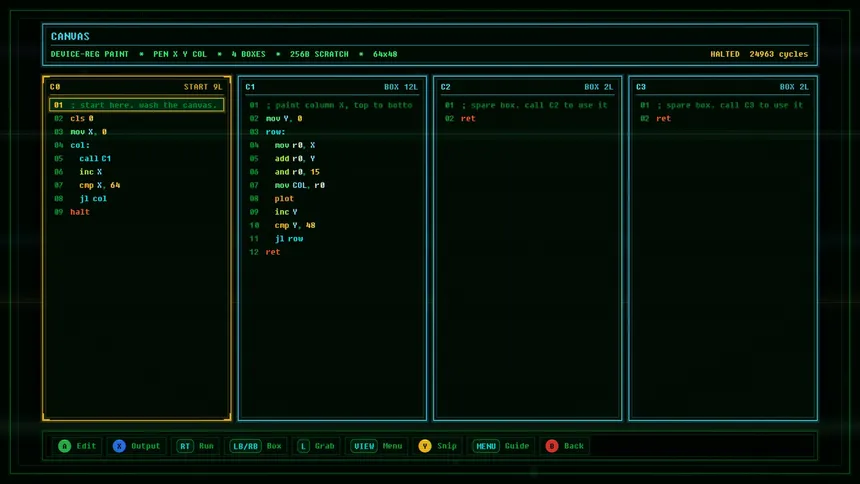Image resolution: width=860 pixels, height=484 pixels.
Task: Click the '24963 cycles' counter
Action: coord(778,54)
